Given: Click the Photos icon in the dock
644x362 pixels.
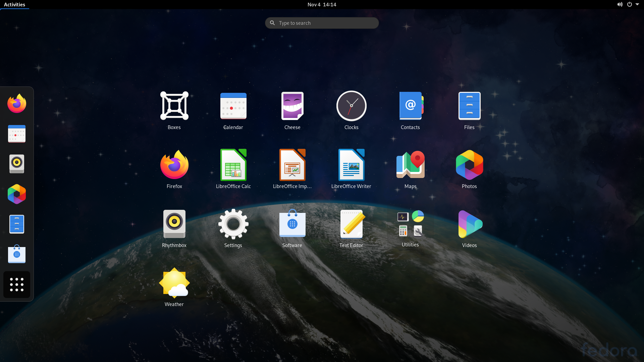Looking at the screenshot, I should (x=17, y=194).
